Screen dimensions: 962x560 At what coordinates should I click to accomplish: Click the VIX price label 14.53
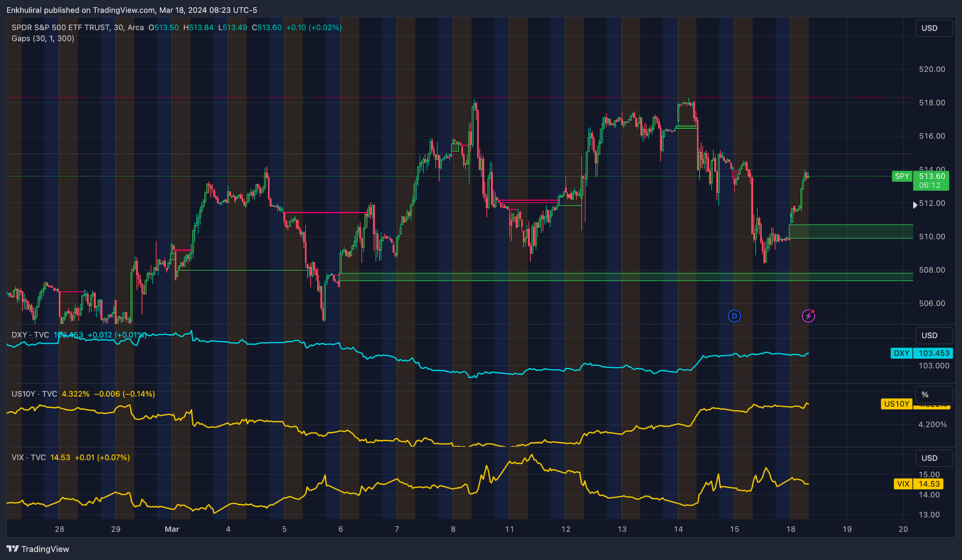930,484
